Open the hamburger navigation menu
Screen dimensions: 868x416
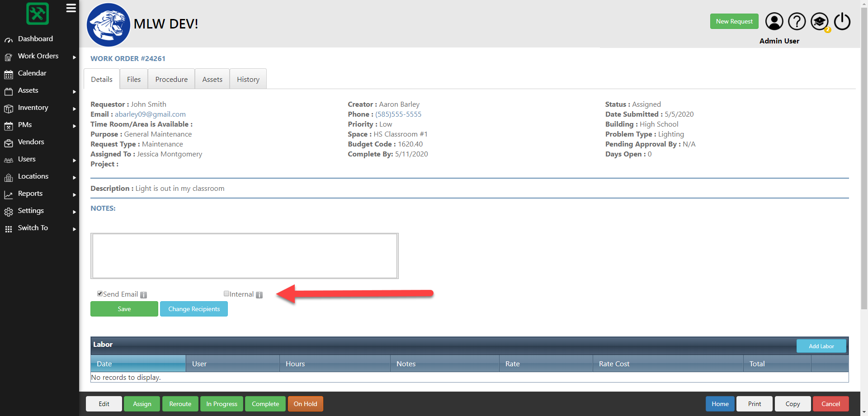71,8
